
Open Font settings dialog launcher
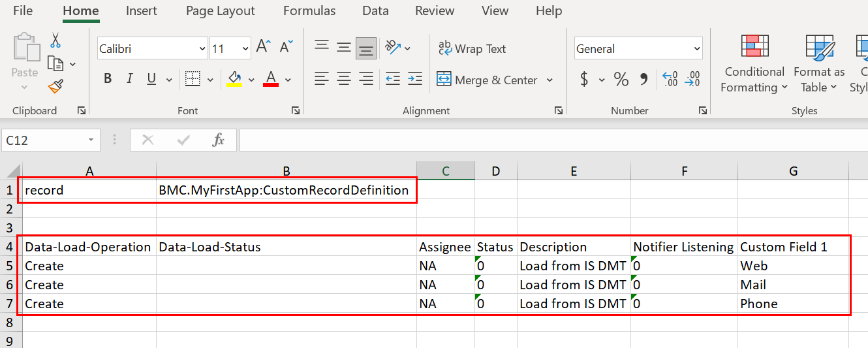tap(296, 111)
